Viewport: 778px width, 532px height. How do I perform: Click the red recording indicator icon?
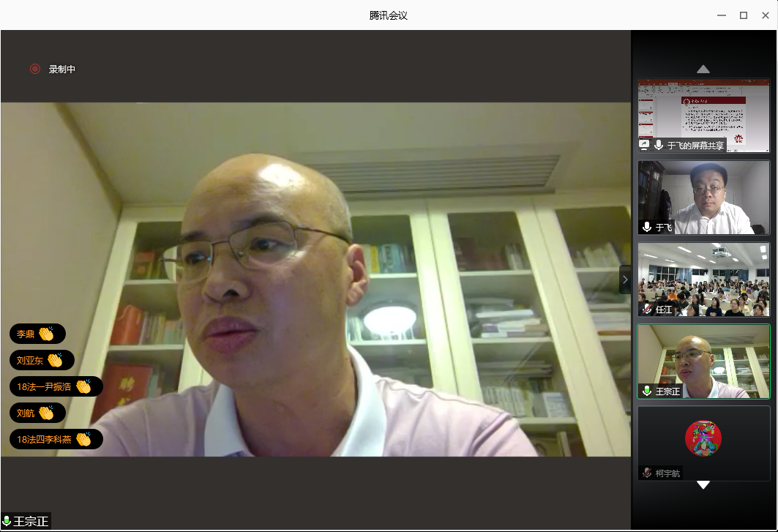coord(35,69)
